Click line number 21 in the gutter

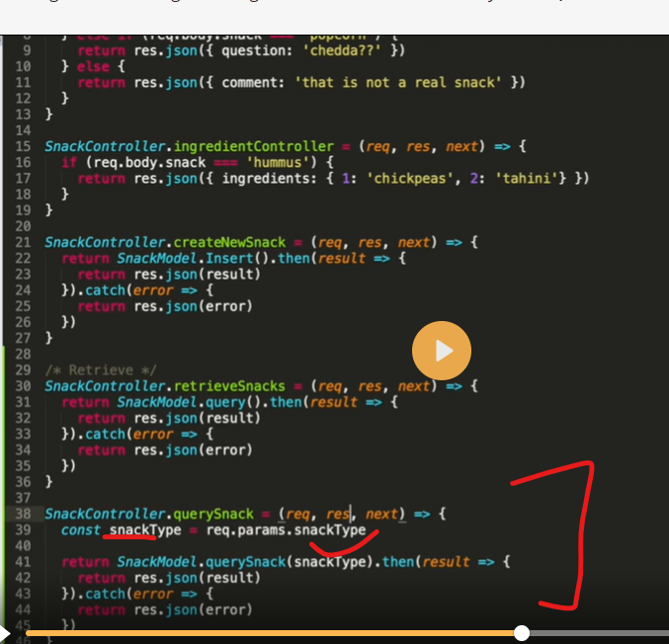24,242
